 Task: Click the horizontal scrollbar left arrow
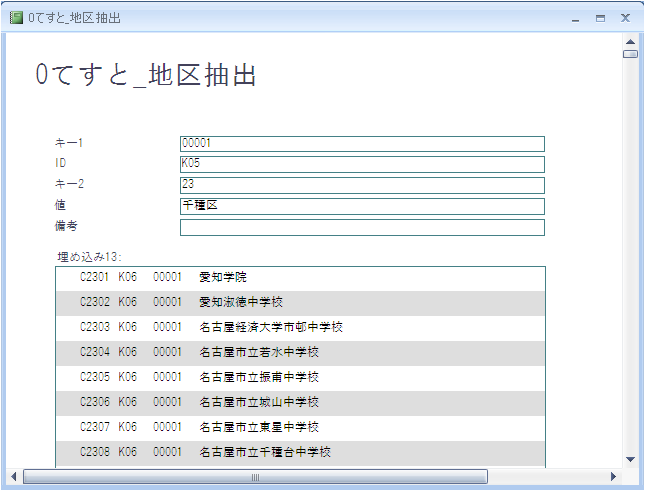(x=14, y=477)
